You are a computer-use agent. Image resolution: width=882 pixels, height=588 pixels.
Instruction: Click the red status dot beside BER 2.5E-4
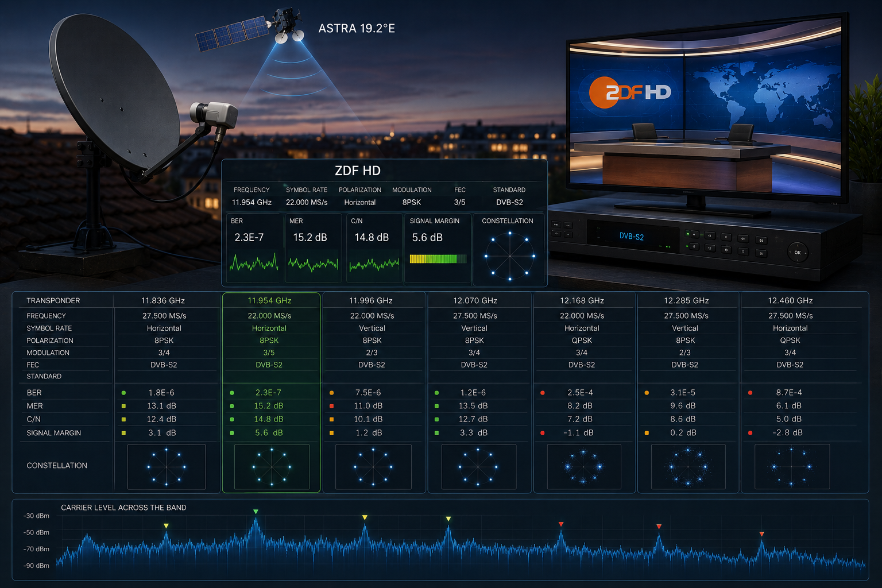pyautogui.click(x=542, y=393)
